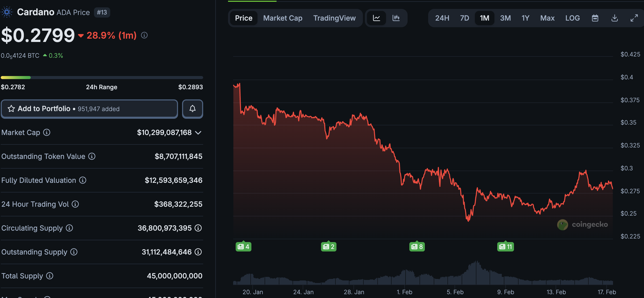Image resolution: width=644 pixels, height=298 pixels.
Task: Click the $10,299,087,168 market cap value
Action: click(164, 132)
